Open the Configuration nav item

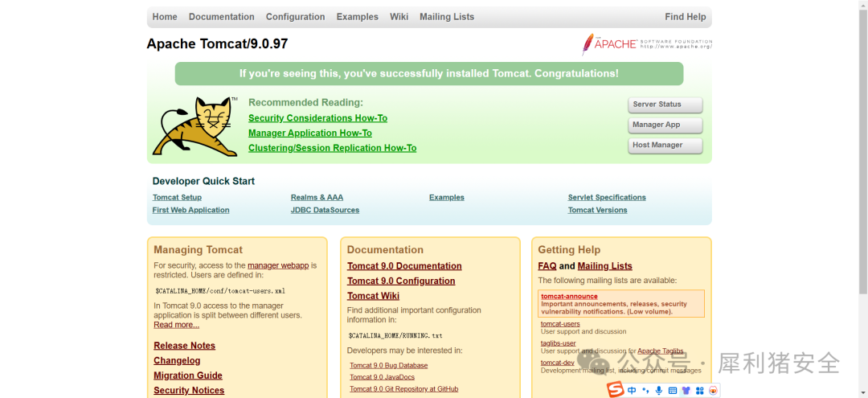point(295,17)
